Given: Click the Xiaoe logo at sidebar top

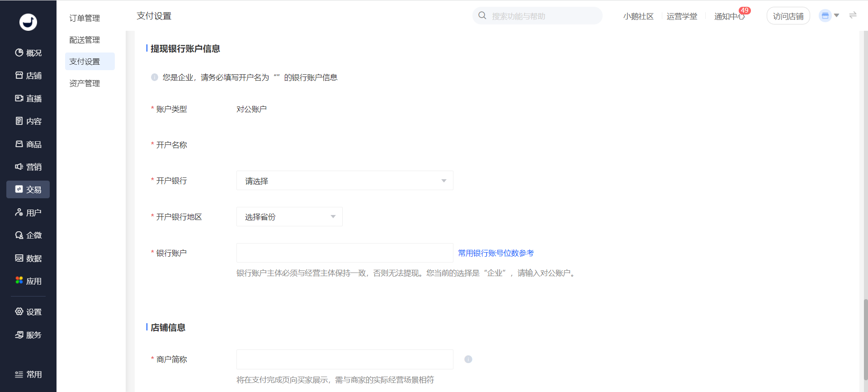Looking at the screenshot, I should pos(28,22).
